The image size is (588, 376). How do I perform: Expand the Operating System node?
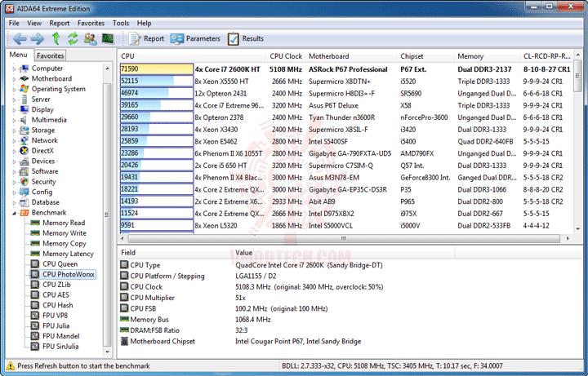point(14,90)
